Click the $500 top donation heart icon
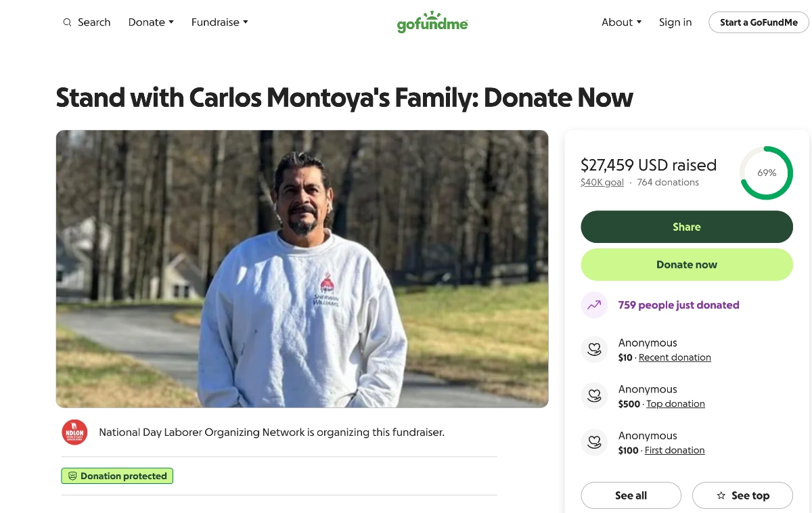The image size is (812, 513). click(x=594, y=397)
